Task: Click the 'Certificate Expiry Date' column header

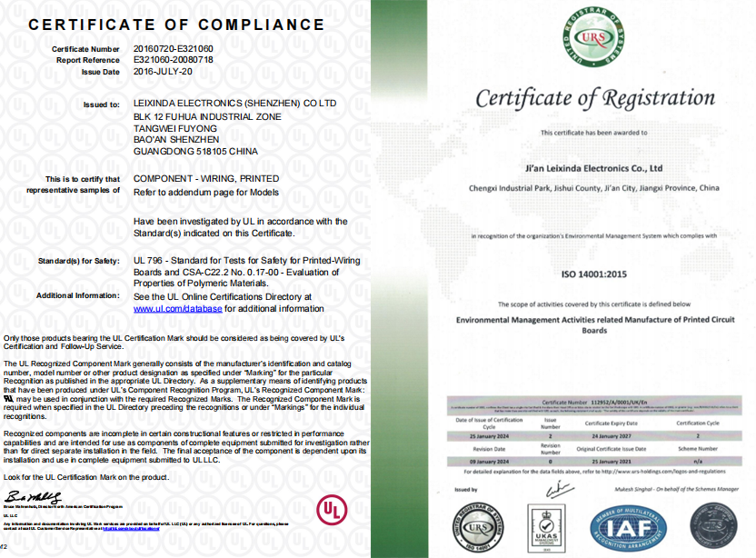Action: click(x=611, y=423)
